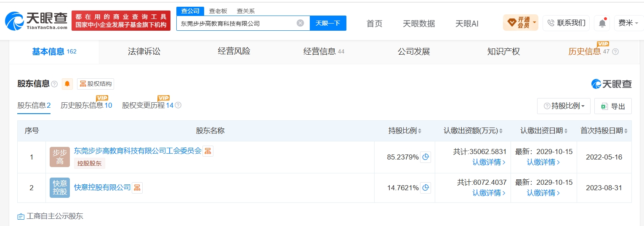Export shareholder table with 导出
Image resolution: width=644 pixels, height=226 pixels.
(613, 106)
